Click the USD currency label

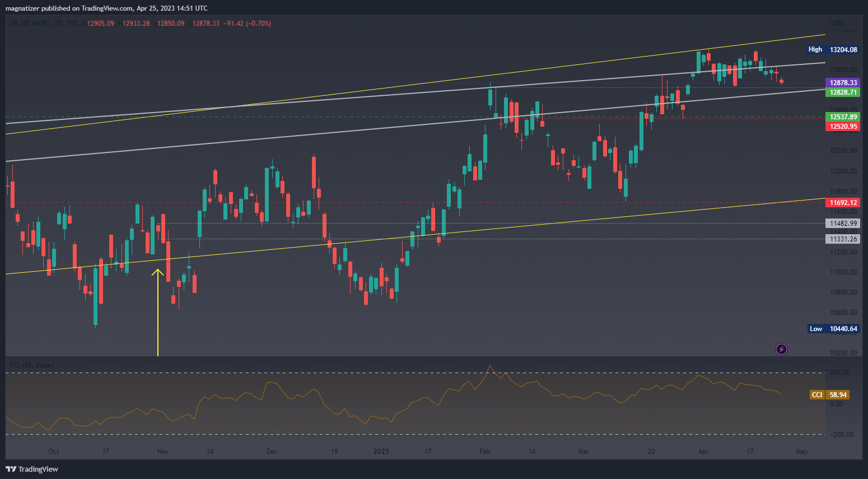[x=837, y=23]
